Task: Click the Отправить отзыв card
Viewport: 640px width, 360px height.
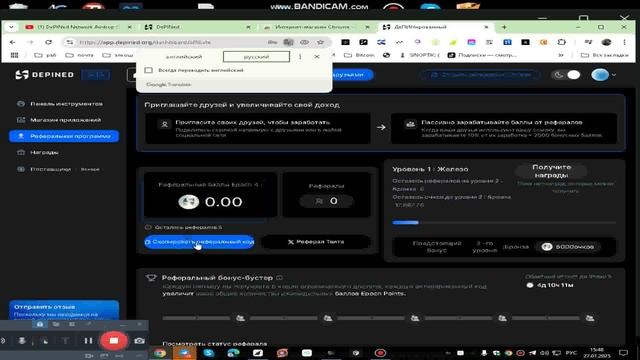Action: [x=64, y=310]
